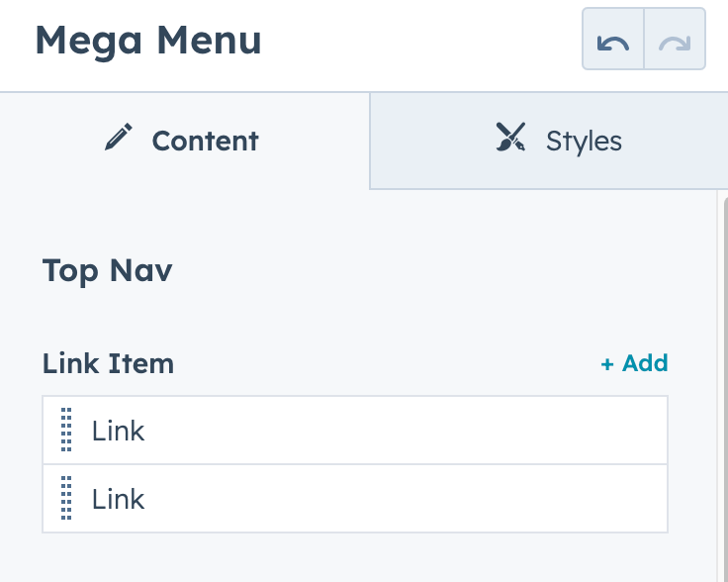Click the Top Nav section heading
The image size is (728, 582).
tap(107, 270)
